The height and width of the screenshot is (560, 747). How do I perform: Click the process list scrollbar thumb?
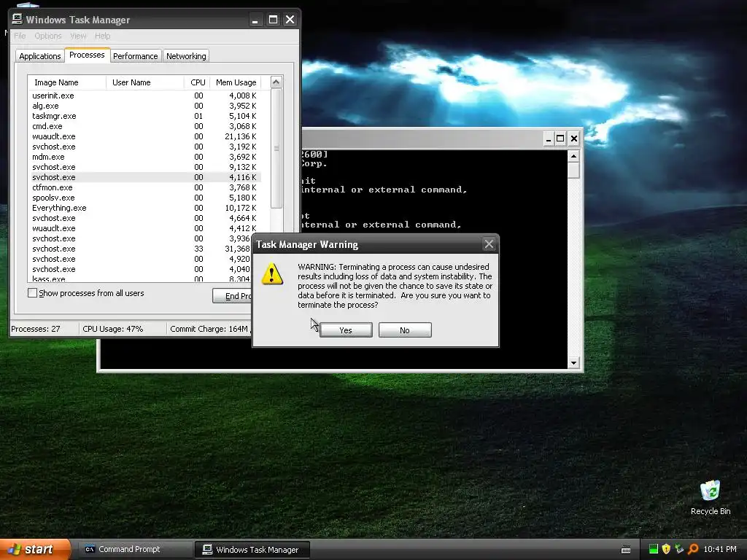pos(276,148)
